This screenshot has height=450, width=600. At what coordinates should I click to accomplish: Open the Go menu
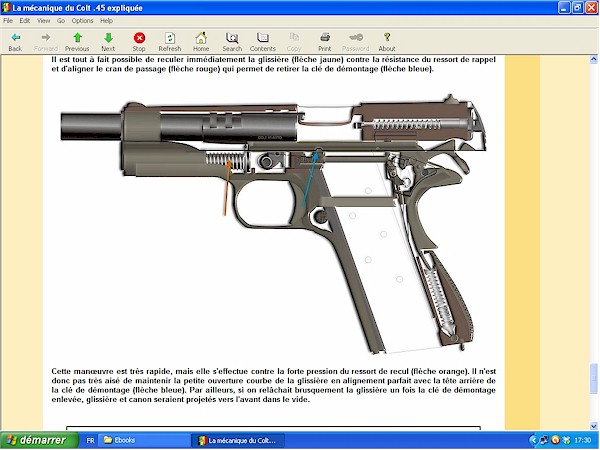61,21
